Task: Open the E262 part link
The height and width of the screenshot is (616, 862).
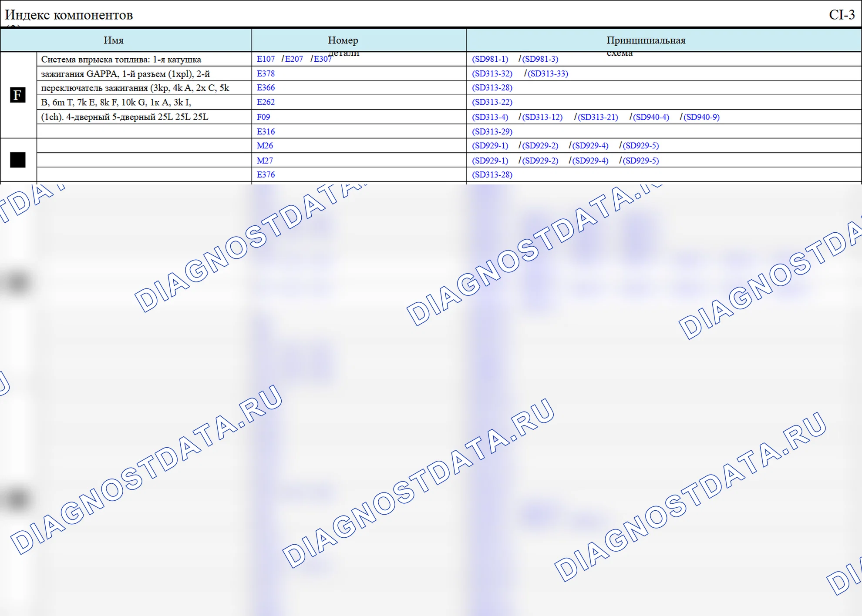Action: [266, 102]
